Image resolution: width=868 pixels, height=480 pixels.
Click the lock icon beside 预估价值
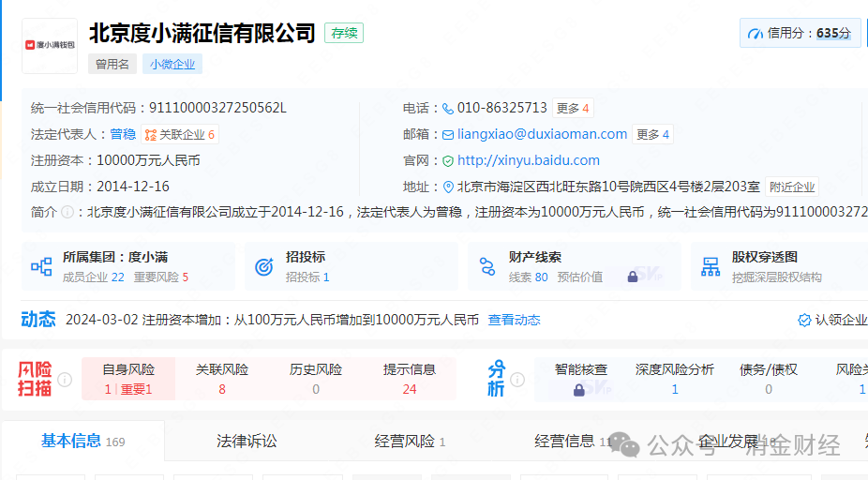(632, 277)
